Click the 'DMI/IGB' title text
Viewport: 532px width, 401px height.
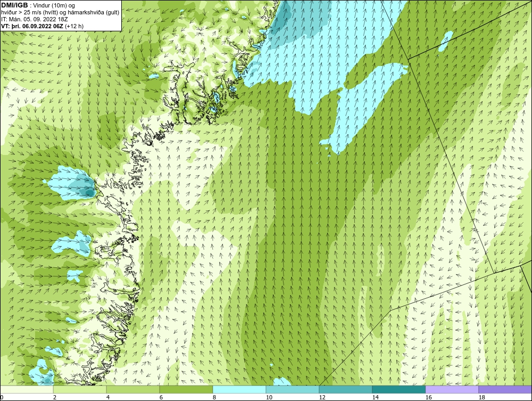click(14, 5)
